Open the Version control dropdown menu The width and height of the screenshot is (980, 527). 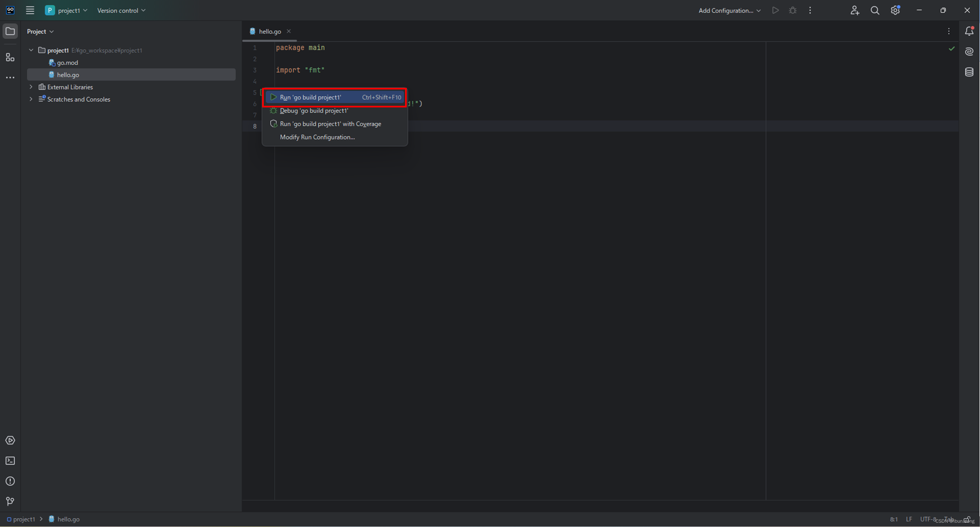(121, 10)
